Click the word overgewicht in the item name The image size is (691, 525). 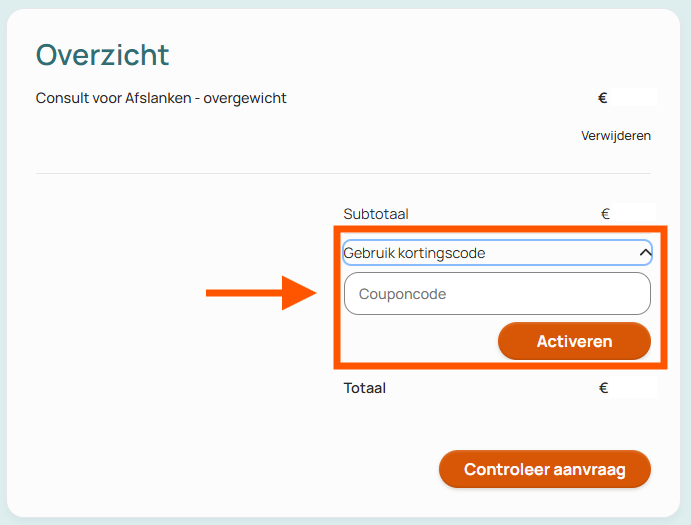245,98
